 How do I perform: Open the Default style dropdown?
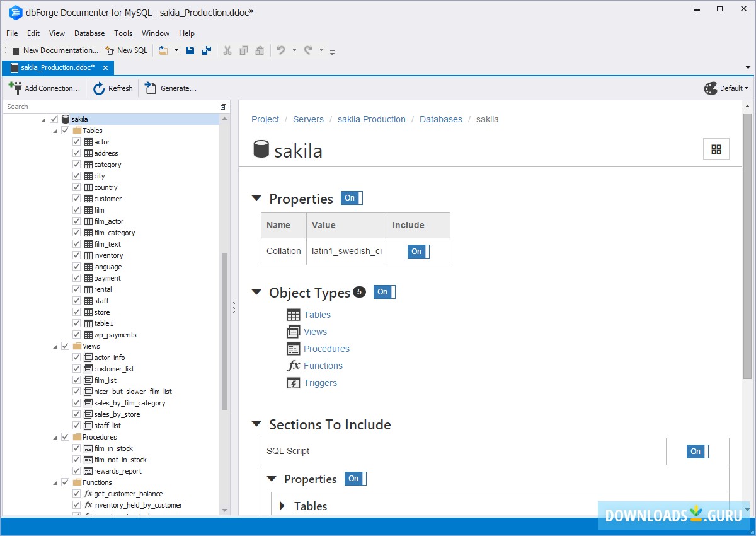click(726, 88)
